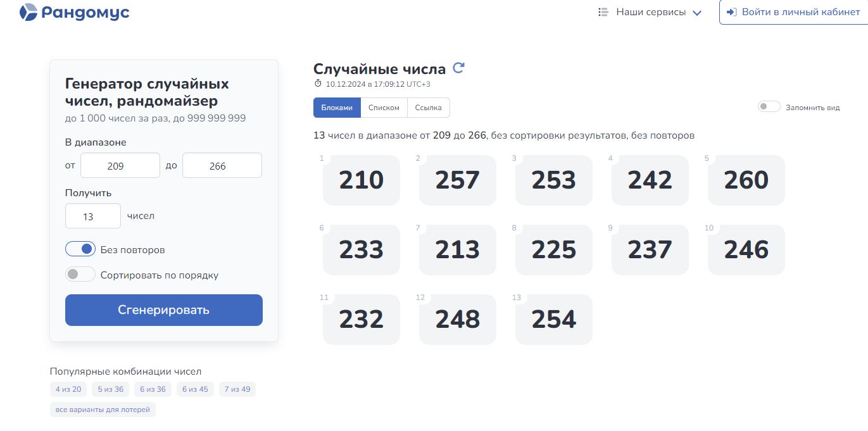Click the login arrow icon in header
This screenshot has height=431, width=868.
click(x=731, y=12)
